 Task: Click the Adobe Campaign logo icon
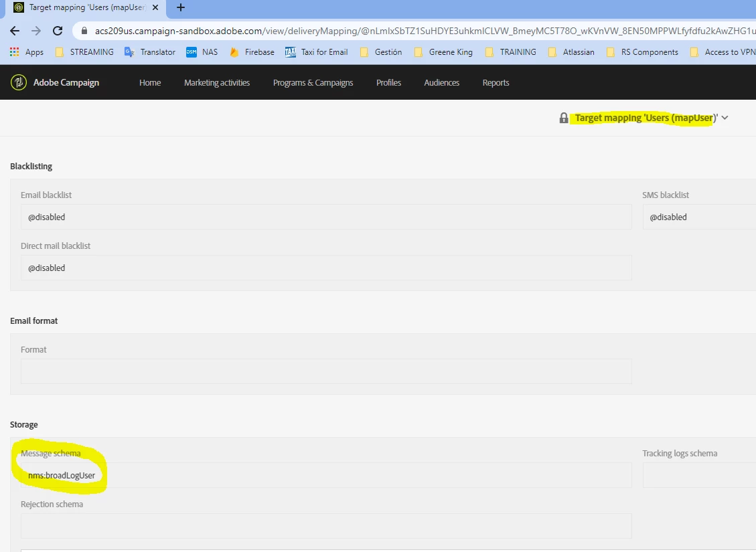tap(18, 82)
